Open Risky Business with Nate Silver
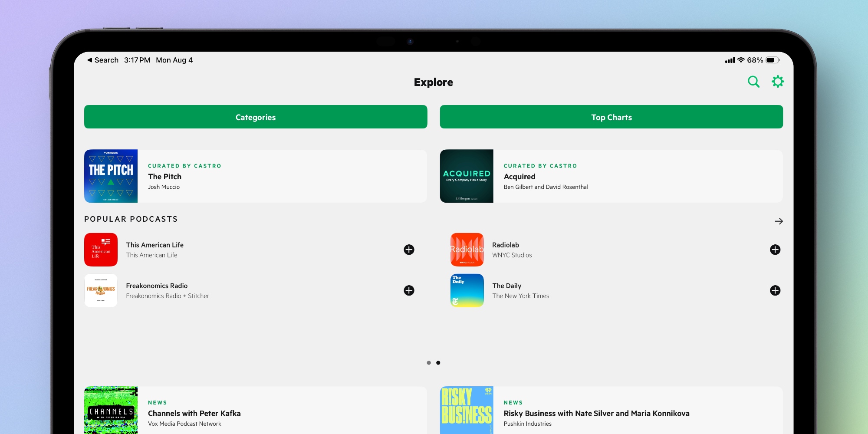The image size is (868, 434). click(x=596, y=413)
